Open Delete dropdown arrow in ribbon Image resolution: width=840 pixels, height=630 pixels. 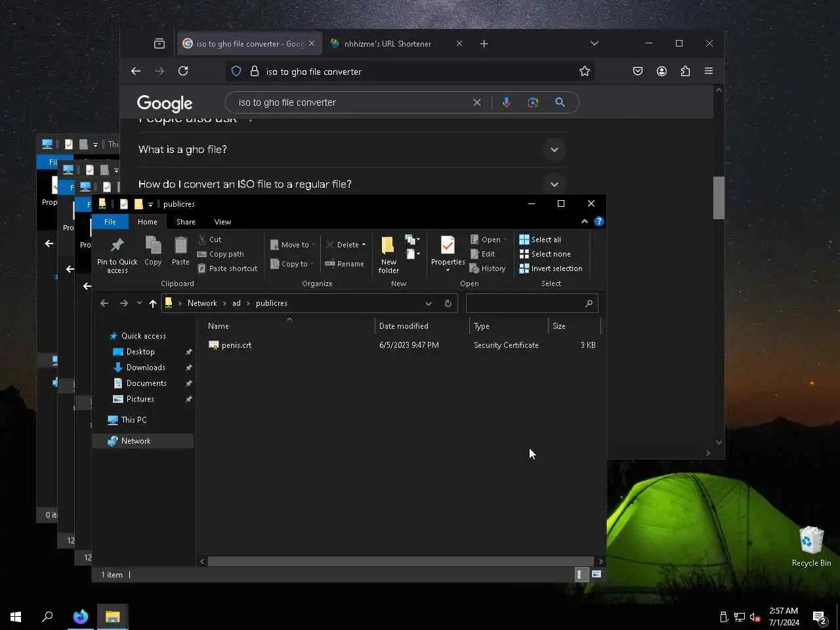(x=364, y=245)
